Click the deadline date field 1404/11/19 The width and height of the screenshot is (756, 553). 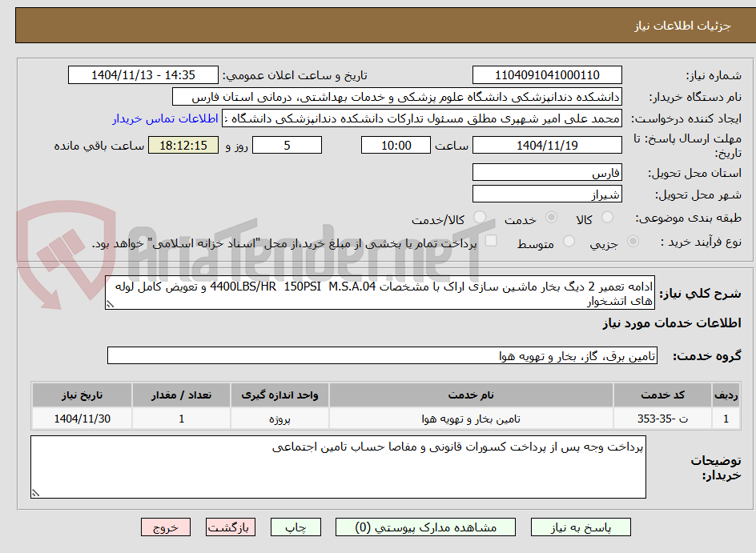pyautogui.click(x=547, y=145)
